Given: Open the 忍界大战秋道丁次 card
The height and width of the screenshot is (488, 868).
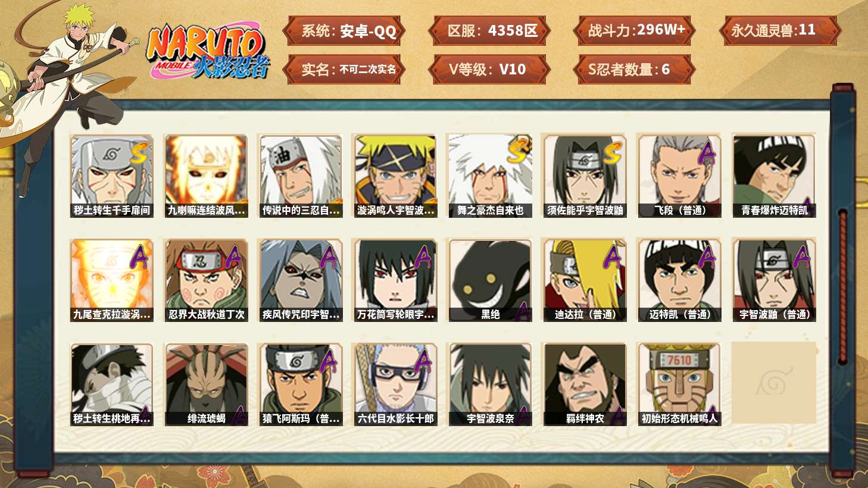Looking at the screenshot, I should (x=206, y=280).
